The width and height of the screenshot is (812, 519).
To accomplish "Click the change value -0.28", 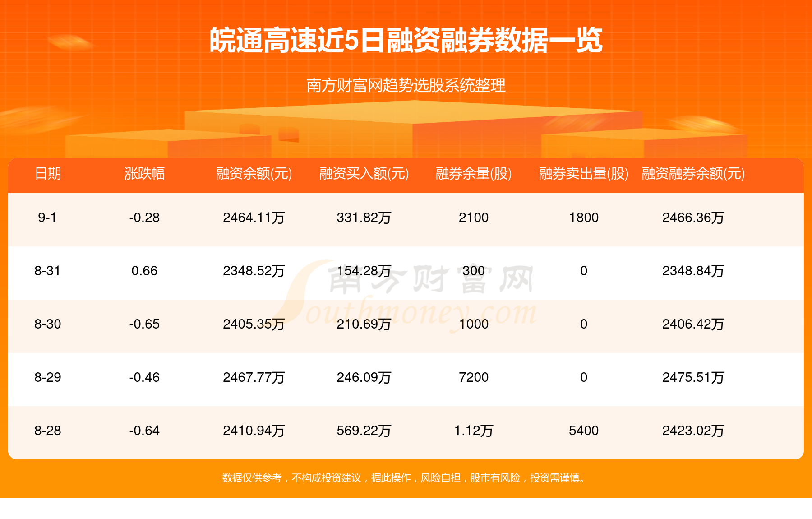I will click(144, 218).
